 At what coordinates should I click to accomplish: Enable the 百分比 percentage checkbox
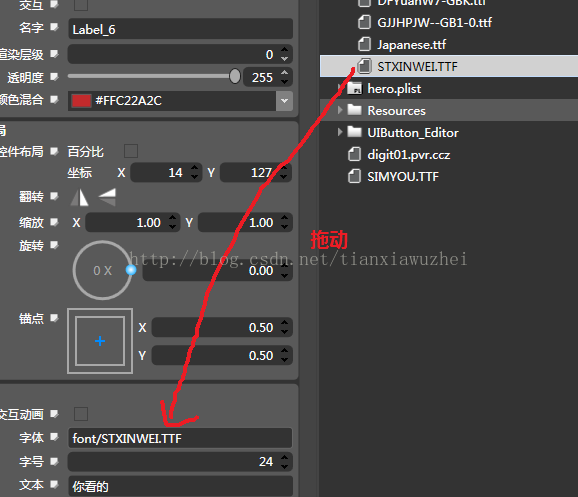131,151
